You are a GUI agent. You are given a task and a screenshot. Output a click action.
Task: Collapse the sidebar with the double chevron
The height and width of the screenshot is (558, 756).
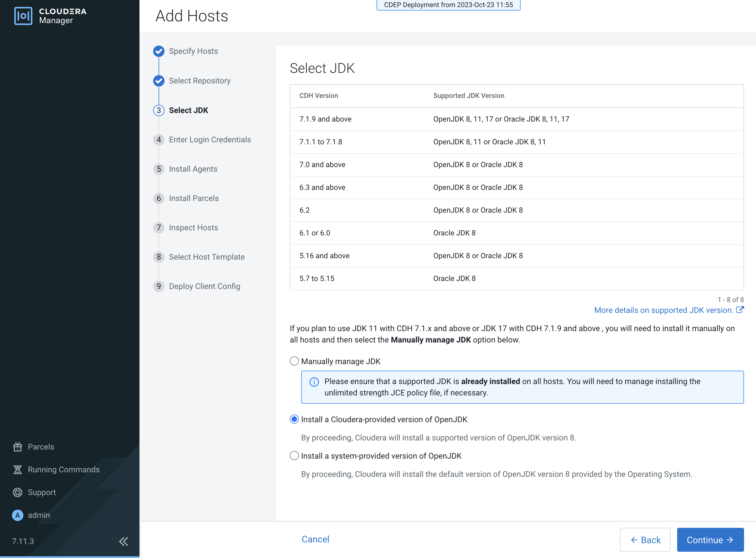coord(124,541)
